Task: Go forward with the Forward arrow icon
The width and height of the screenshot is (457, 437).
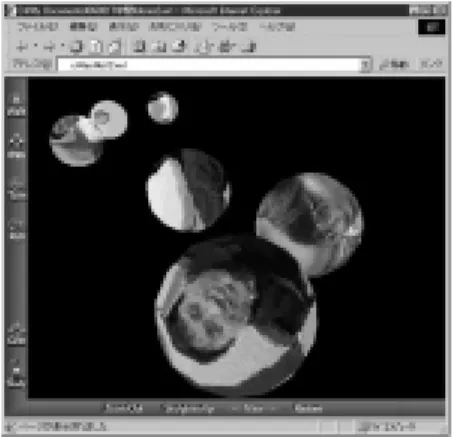Action: point(49,46)
